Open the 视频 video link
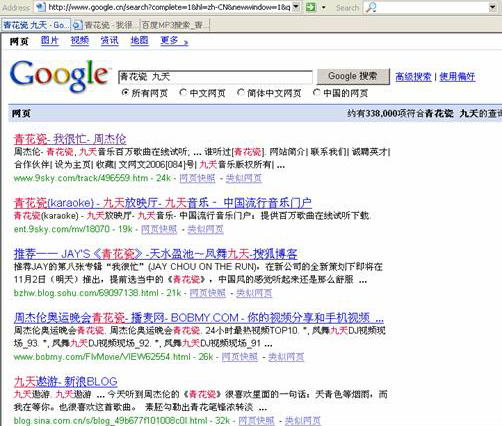Image resolution: width=502 pixels, height=426 pixels. pos(80,40)
